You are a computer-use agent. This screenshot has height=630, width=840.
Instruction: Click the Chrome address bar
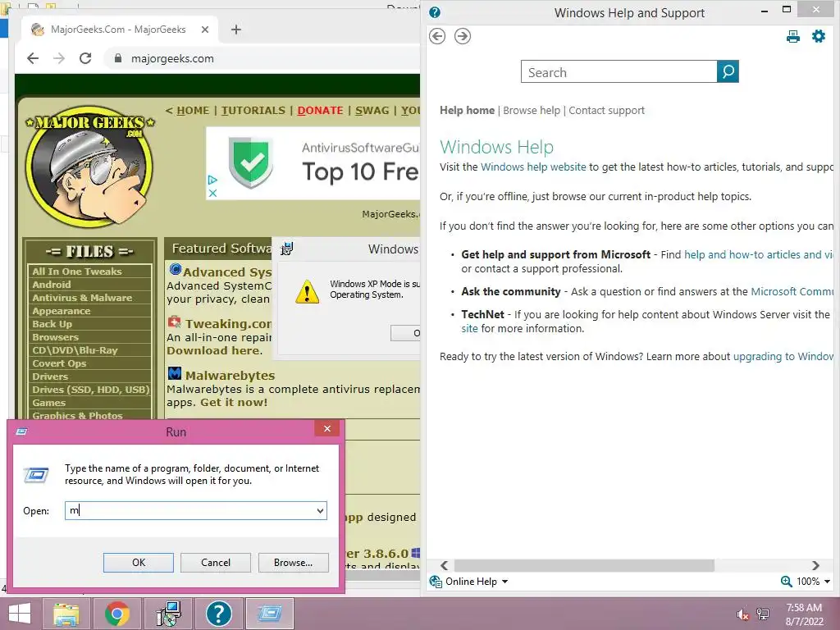point(262,58)
